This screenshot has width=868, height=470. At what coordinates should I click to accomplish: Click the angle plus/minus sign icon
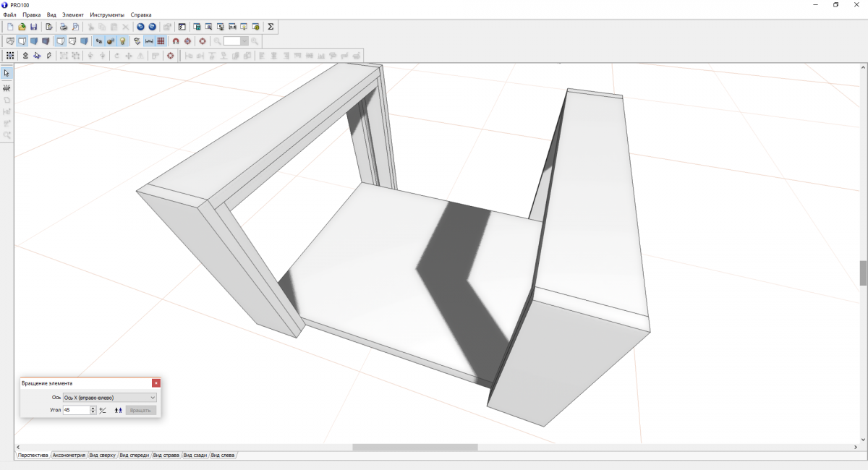tap(103, 410)
